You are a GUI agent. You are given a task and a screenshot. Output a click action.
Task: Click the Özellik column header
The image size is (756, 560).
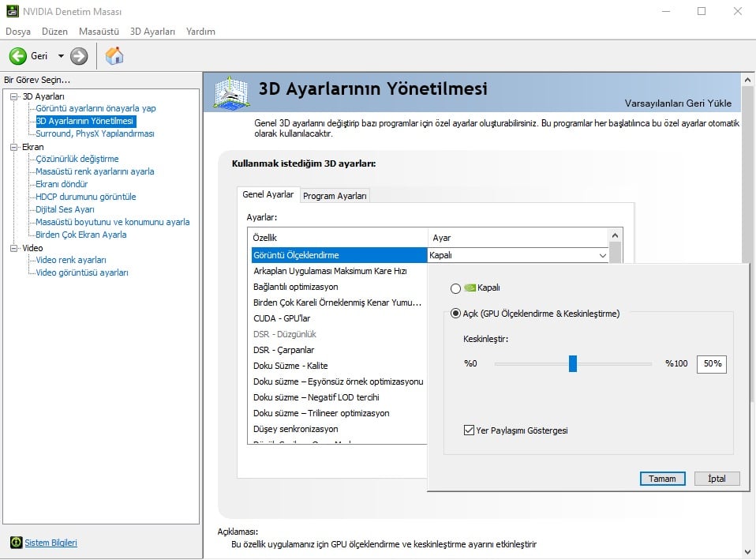click(338, 238)
